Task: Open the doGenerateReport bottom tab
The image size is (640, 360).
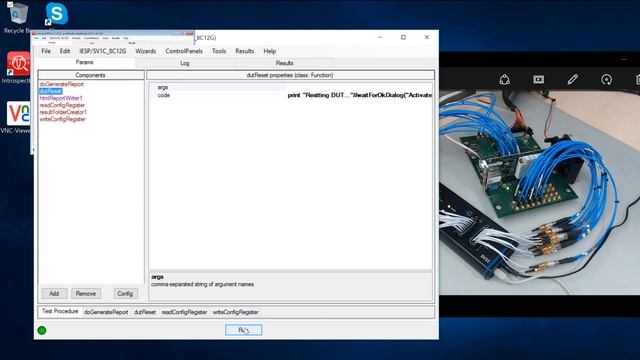Action: [x=106, y=312]
